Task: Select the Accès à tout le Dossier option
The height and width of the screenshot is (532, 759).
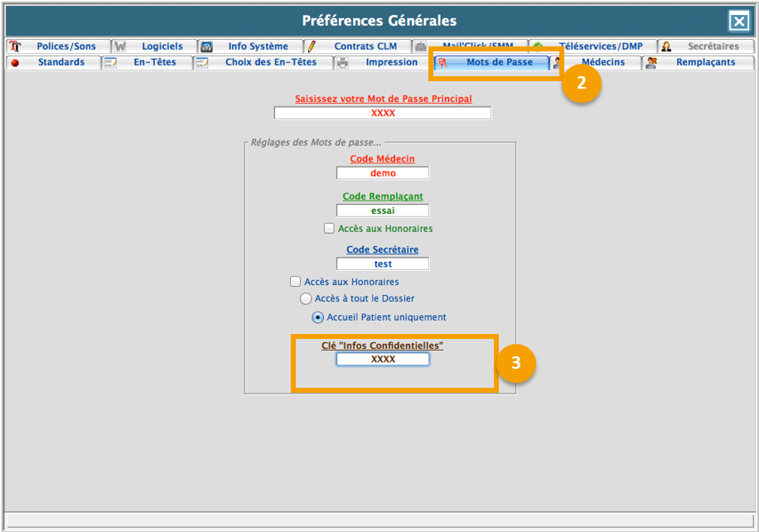Action: 306,298
